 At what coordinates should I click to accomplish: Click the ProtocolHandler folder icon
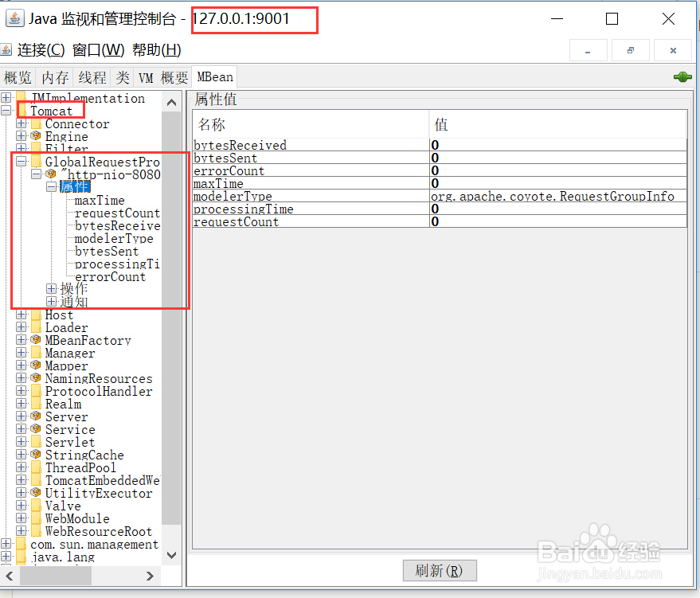click(36, 390)
